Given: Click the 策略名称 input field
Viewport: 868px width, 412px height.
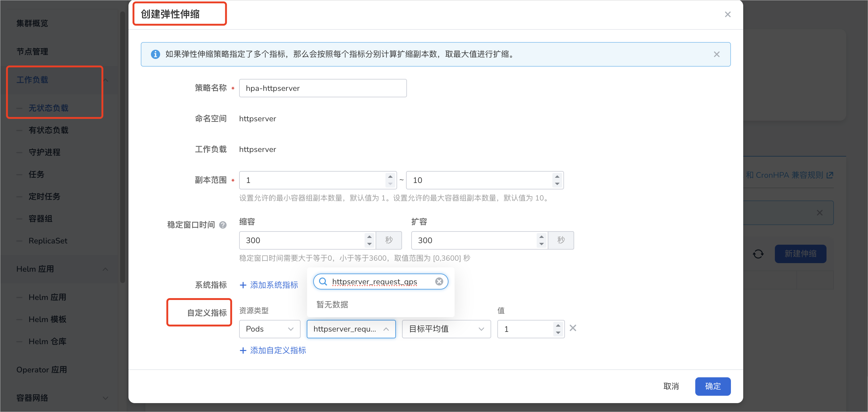Looking at the screenshot, I should pyautogui.click(x=323, y=88).
